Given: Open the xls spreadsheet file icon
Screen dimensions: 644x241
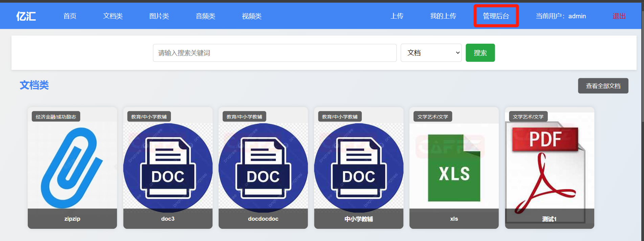Looking at the screenshot, I should click(x=454, y=168).
